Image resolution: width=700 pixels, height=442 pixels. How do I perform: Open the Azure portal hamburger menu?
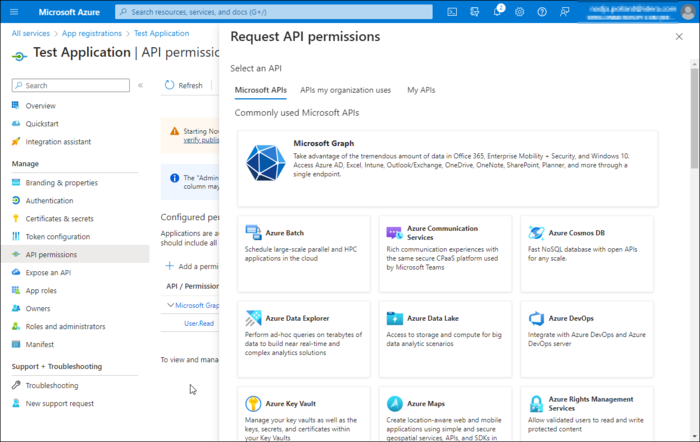tap(14, 12)
